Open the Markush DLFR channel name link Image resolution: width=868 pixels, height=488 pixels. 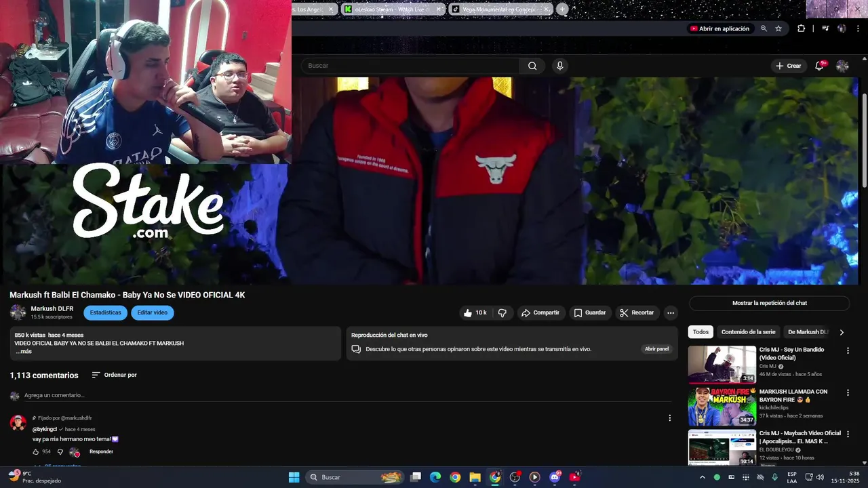point(52,308)
